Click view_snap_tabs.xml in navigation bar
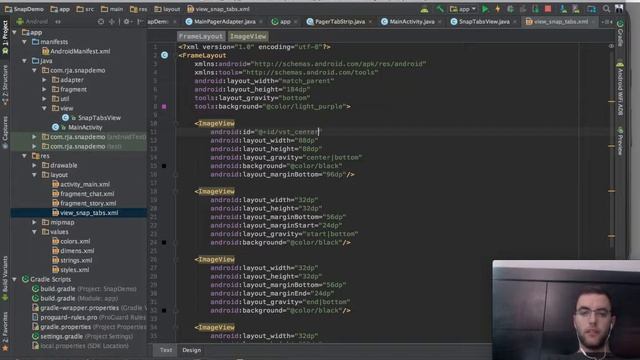640x360 pixels. [218, 9]
